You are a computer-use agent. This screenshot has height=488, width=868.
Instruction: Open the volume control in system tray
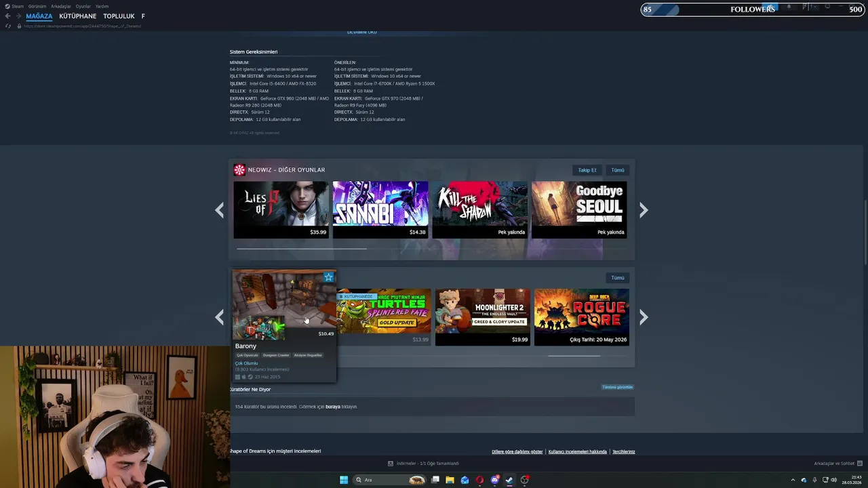[833, 480]
